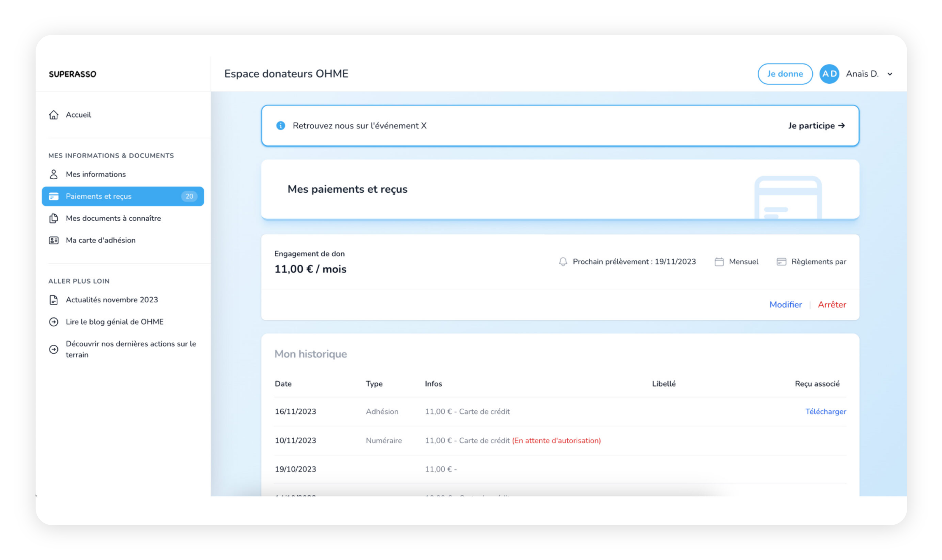The image size is (942, 560).
Task: Click Arrêter to stop the donation
Action: click(832, 305)
